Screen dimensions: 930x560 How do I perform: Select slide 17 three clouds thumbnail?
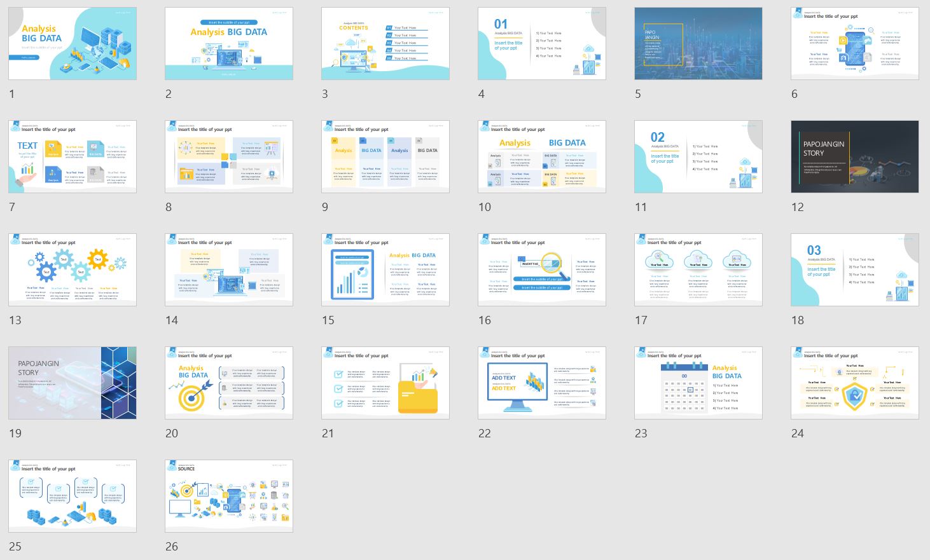(698, 270)
